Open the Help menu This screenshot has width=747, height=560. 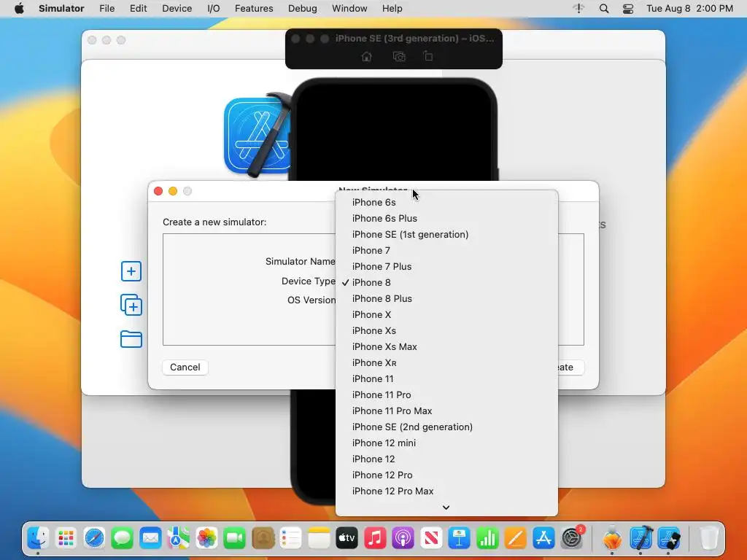tap(392, 9)
